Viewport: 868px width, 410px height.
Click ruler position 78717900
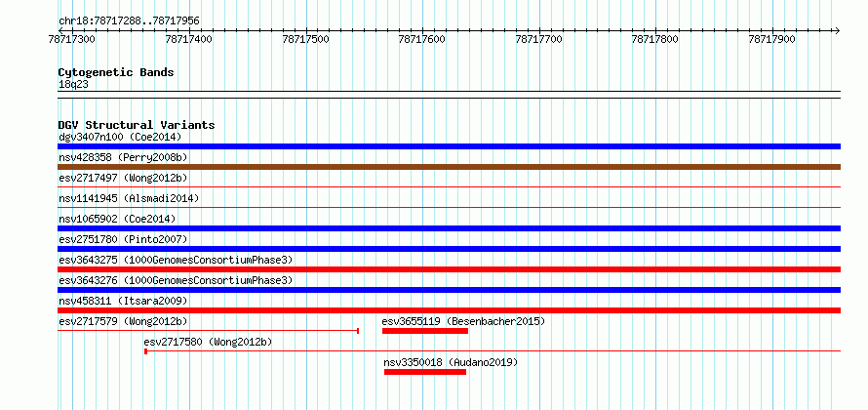tap(771, 39)
